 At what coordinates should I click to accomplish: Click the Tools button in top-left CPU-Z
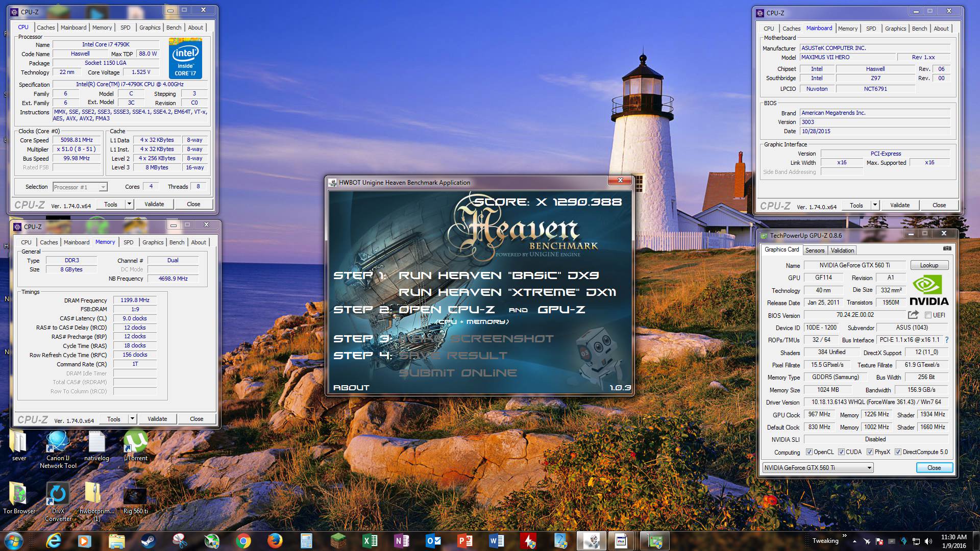111,204
